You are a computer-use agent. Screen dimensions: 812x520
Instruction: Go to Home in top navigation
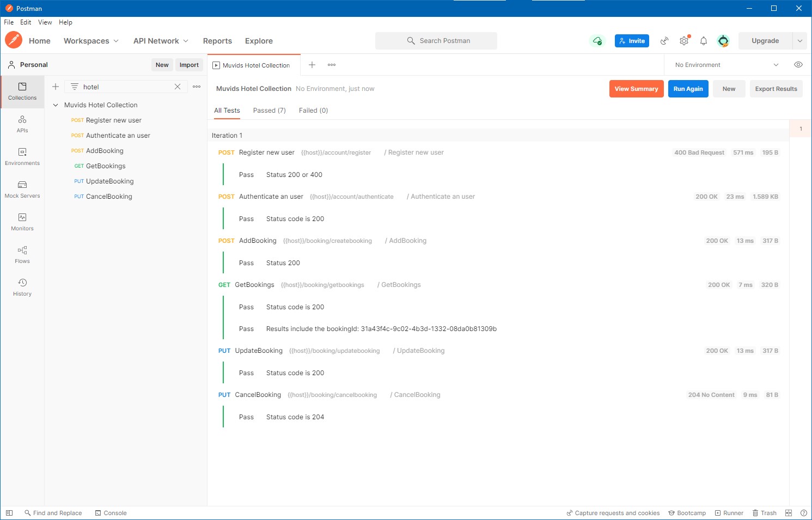[40, 41]
